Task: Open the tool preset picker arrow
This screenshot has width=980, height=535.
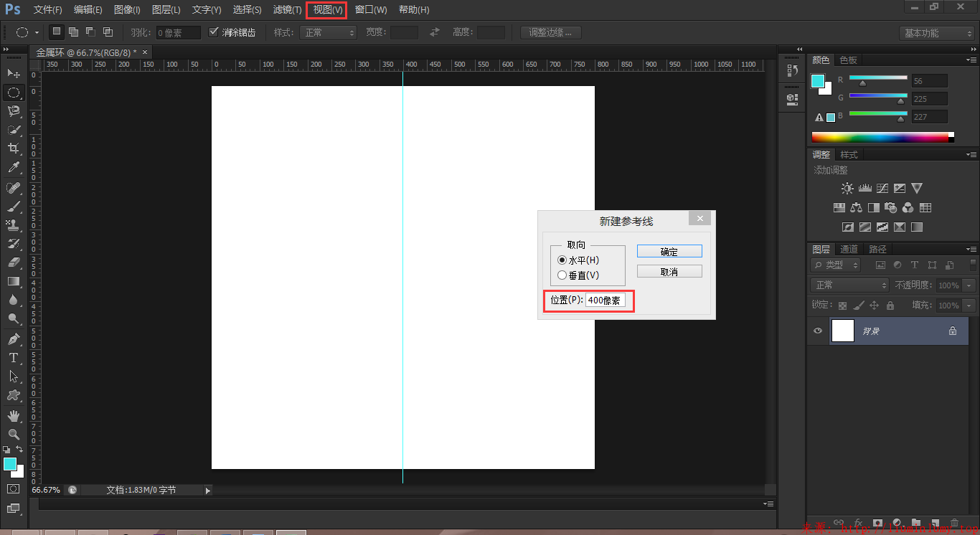Action: (x=37, y=33)
